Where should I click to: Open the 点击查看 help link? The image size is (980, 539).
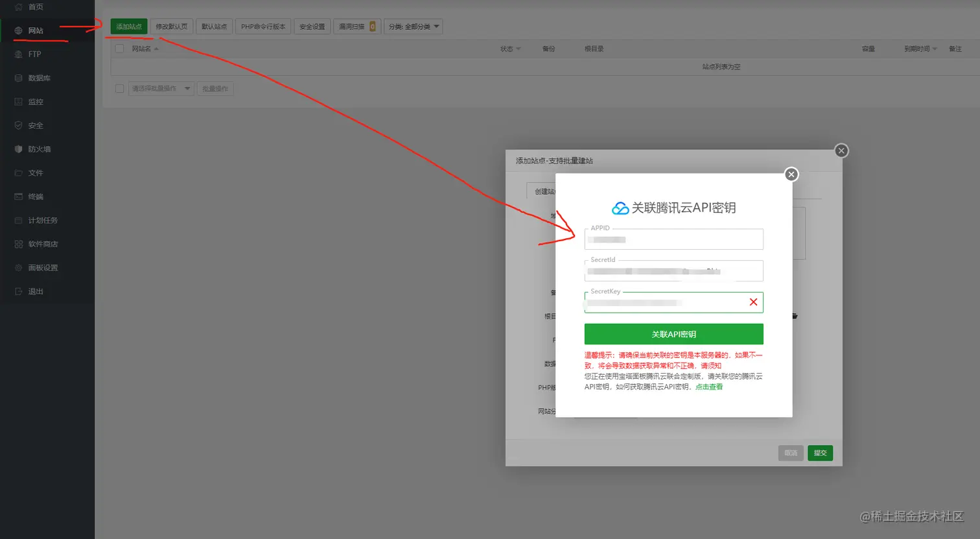pos(709,387)
